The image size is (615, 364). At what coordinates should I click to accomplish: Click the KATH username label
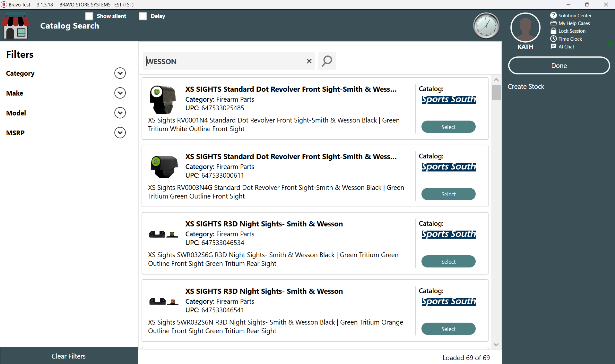point(525,47)
